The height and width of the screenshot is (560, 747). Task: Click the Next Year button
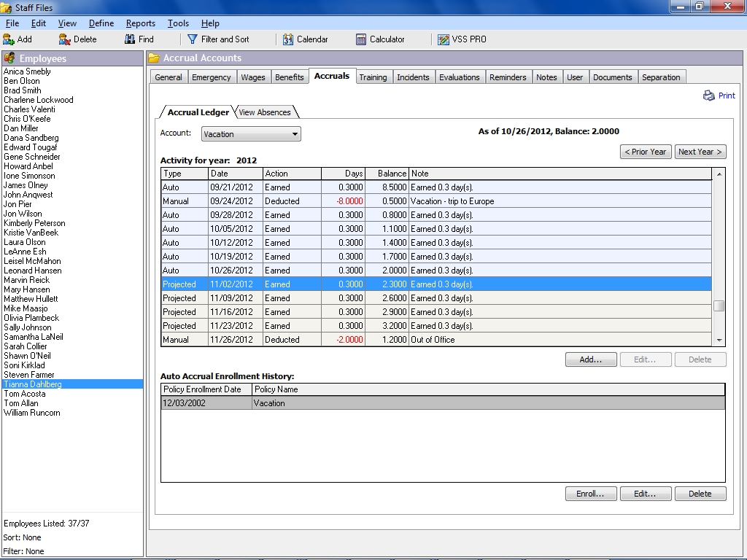pos(700,152)
